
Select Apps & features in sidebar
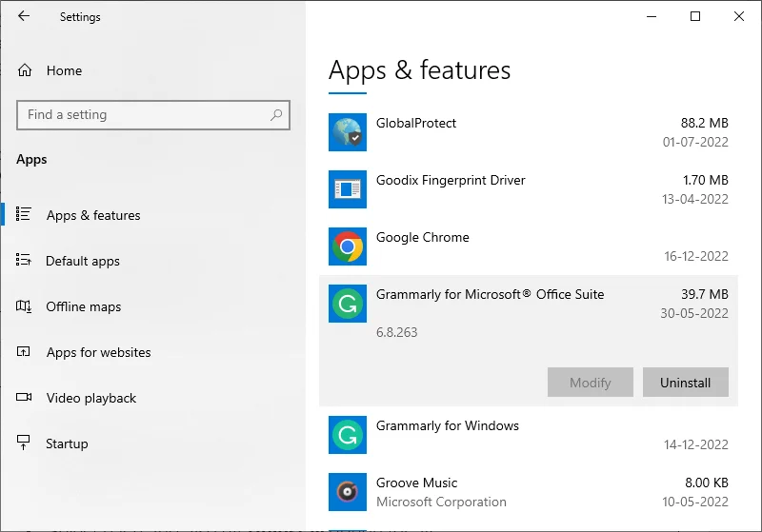coord(93,215)
